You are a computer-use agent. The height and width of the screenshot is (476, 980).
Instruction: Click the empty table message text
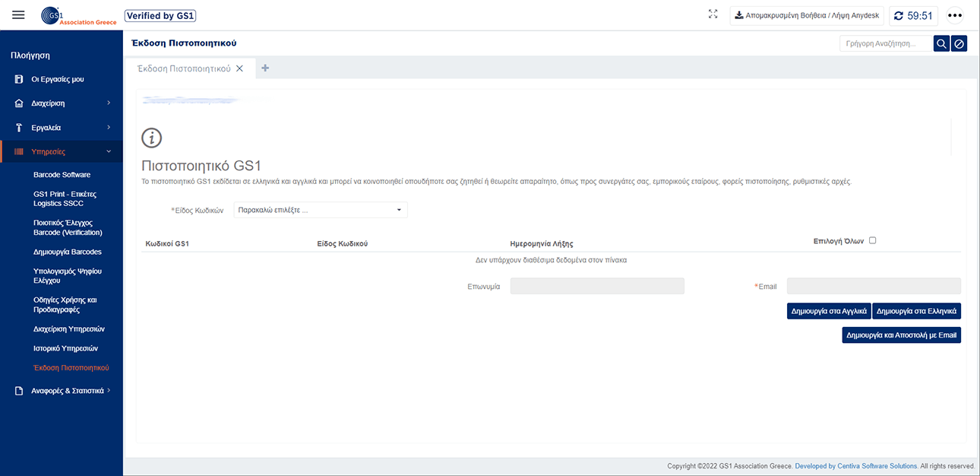click(551, 260)
